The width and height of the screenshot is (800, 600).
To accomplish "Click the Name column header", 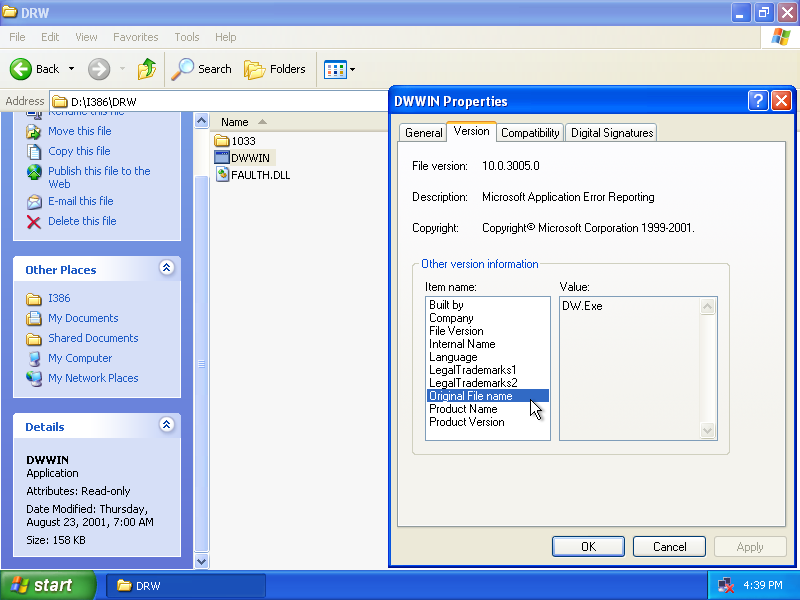I will (x=235, y=122).
